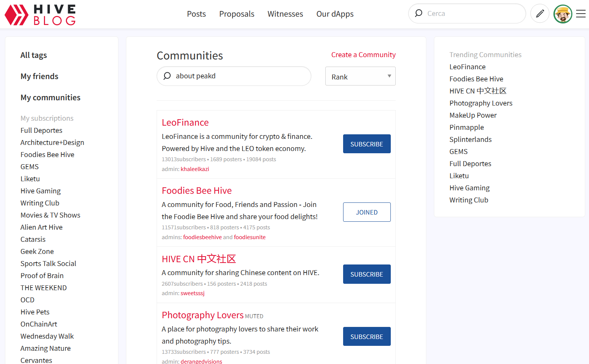Screen dimensions: 589x364
Task: Open Movies & TV Shows subscription
Action: tap(50, 215)
